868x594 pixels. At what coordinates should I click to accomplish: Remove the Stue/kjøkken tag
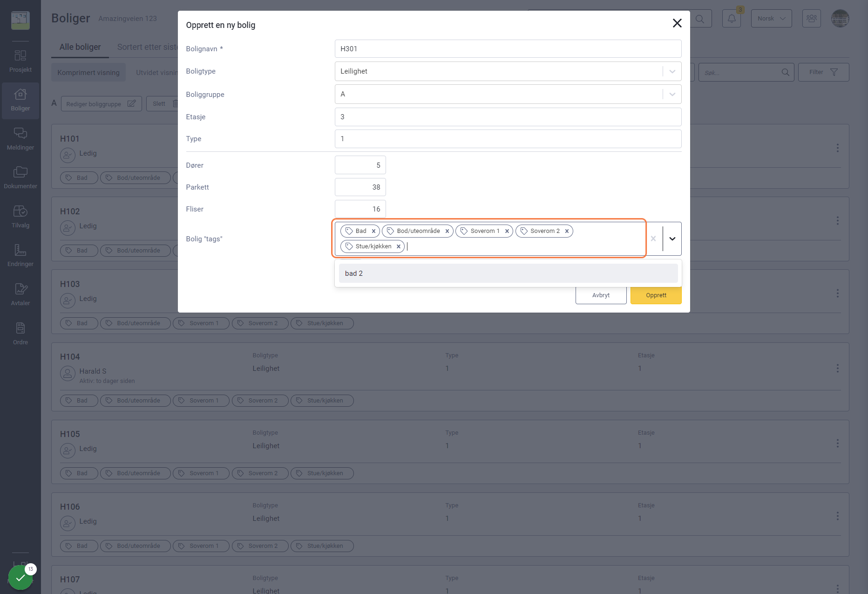click(399, 246)
